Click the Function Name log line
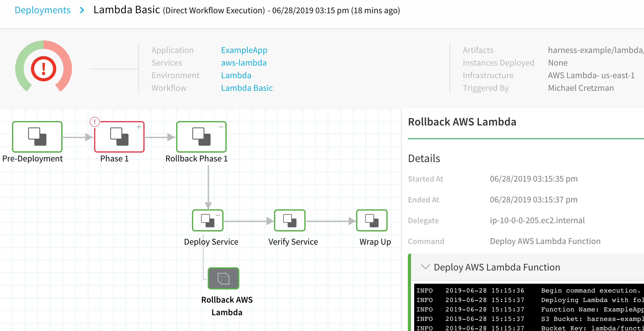Viewport: 644px width, 331px height. coord(529,309)
